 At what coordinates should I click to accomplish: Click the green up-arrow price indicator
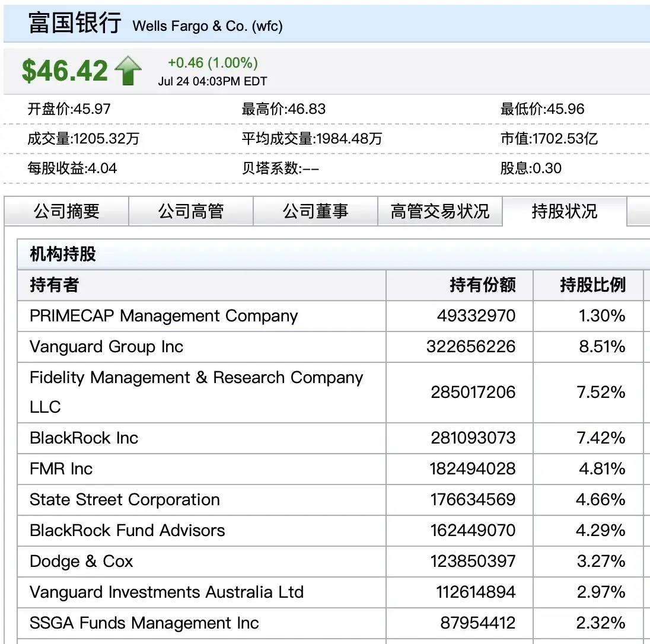coord(128,71)
